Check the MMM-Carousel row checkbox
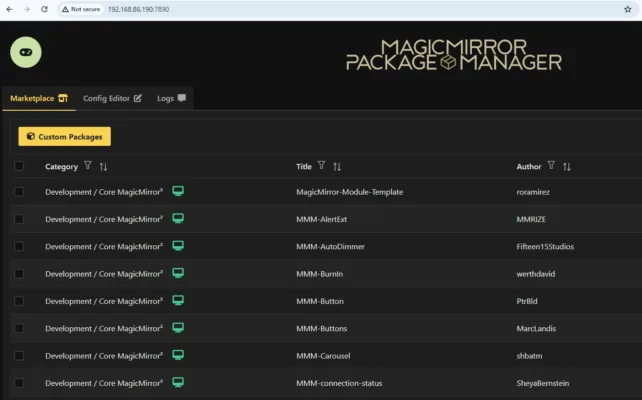This screenshot has height=400, width=642. 19,356
